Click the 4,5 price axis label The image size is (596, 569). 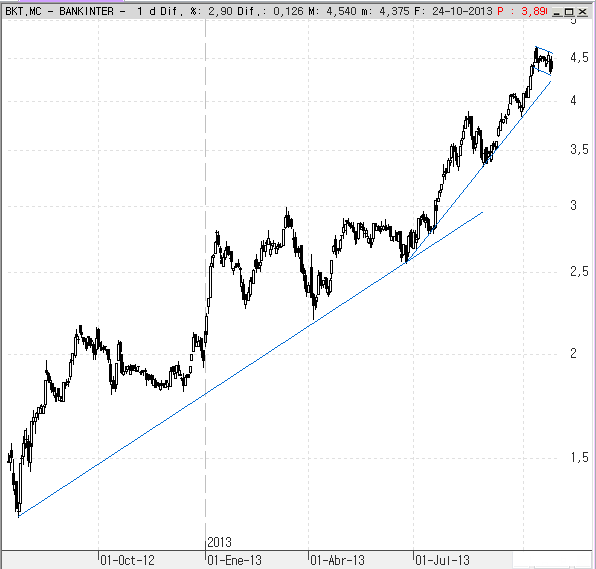point(579,58)
